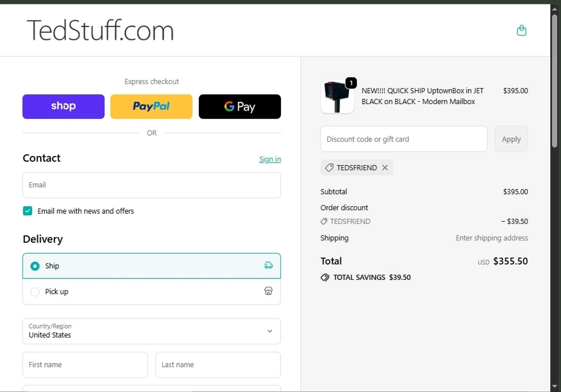This screenshot has height=392, width=561.
Task: Click the discount amount − $39.50
Action: 515,221
